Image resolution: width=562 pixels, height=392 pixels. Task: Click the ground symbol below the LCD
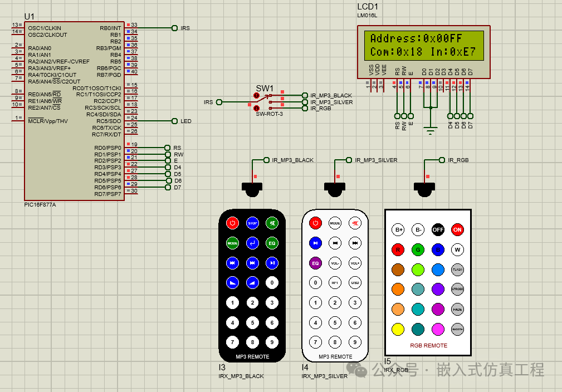click(431, 130)
